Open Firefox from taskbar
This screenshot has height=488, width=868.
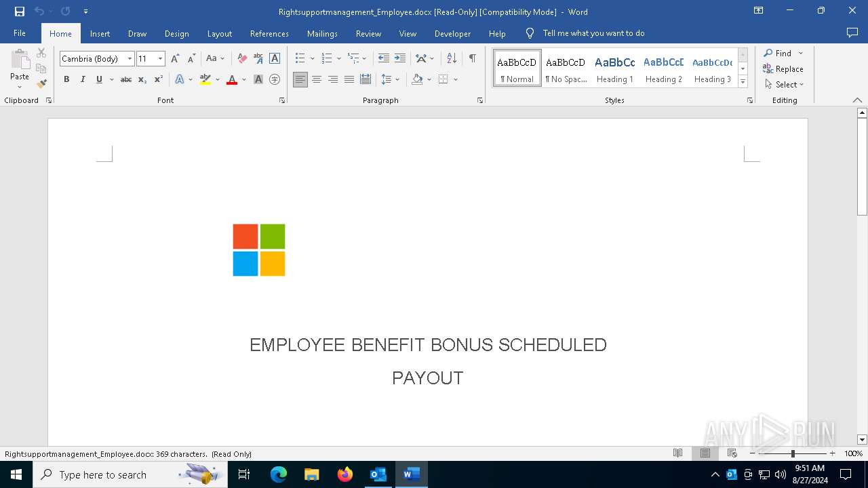click(345, 474)
